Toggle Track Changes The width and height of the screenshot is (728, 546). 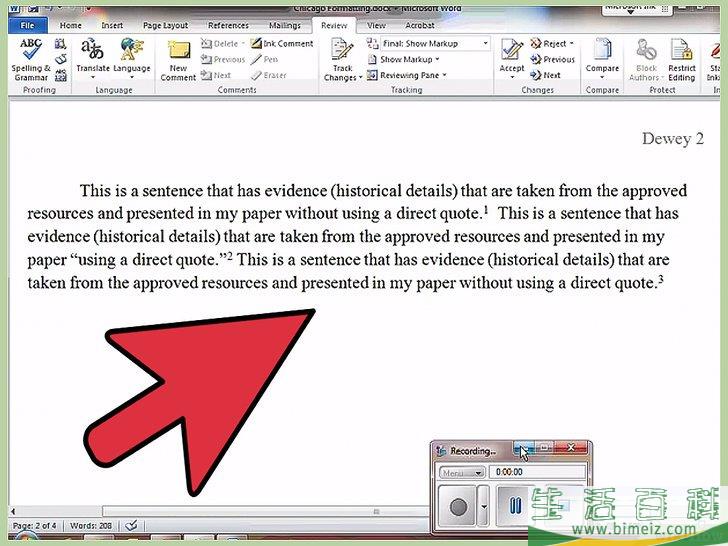pyautogui.click(x=342, y=60)
